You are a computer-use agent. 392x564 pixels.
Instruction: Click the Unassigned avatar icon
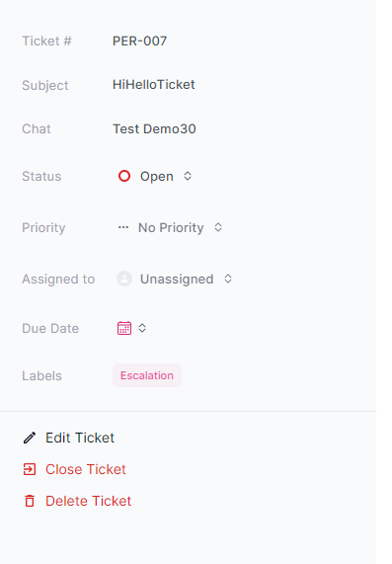pos(124,279)
